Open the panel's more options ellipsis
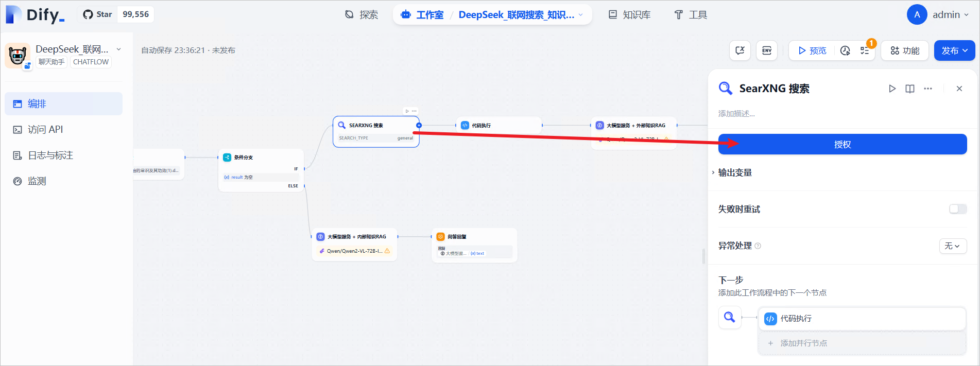 point(928,89)
